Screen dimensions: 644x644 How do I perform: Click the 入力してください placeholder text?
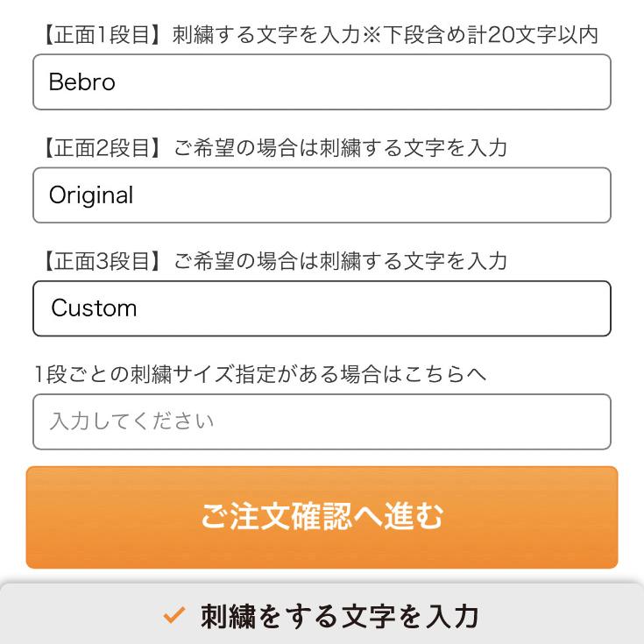point(131,421)
